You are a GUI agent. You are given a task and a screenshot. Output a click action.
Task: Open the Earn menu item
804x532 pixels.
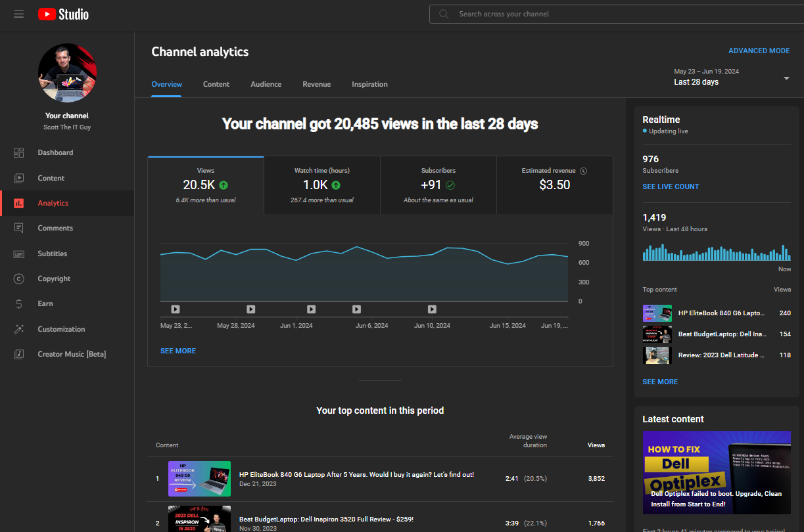[67, 303]
